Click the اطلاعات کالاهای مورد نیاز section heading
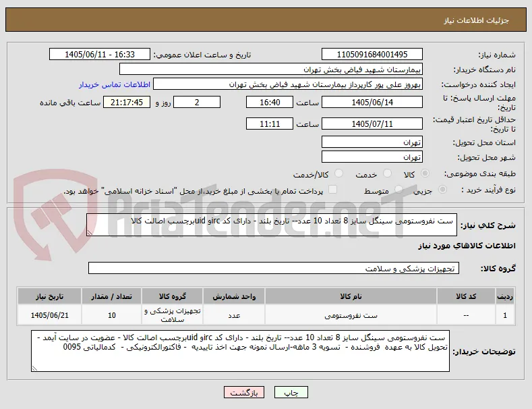Image resolution: width=532 pixels, height=409 pixels. click(x=467, y=246)
